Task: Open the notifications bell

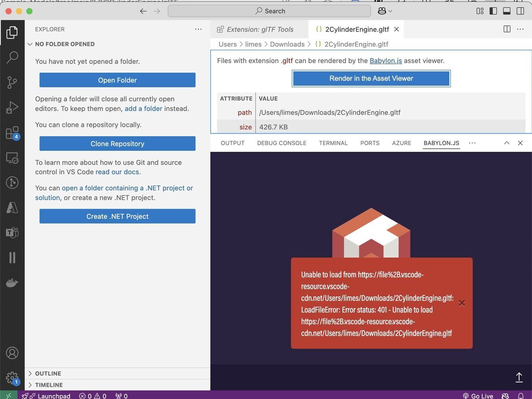Action: tap(520, 395)
